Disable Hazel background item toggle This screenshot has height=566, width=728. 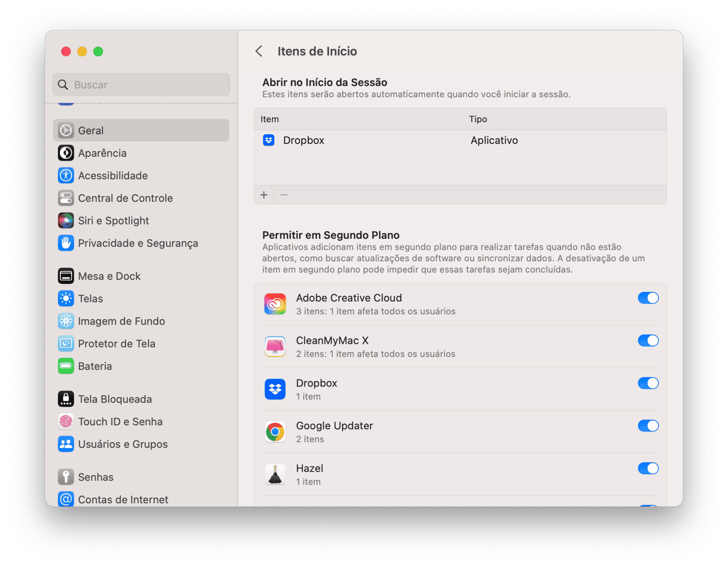tap(648, 468)
